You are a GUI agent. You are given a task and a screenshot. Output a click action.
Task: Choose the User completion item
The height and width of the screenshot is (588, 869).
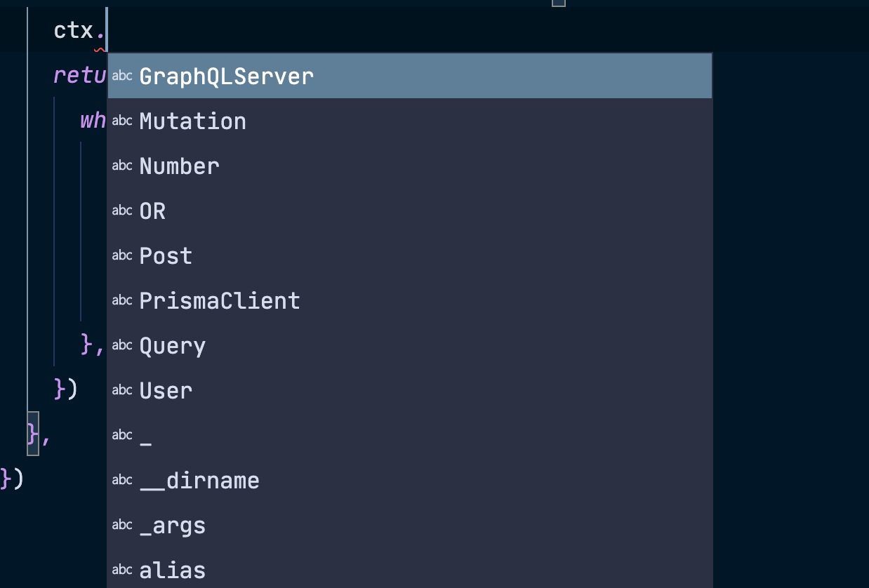[x=166, y=390]
